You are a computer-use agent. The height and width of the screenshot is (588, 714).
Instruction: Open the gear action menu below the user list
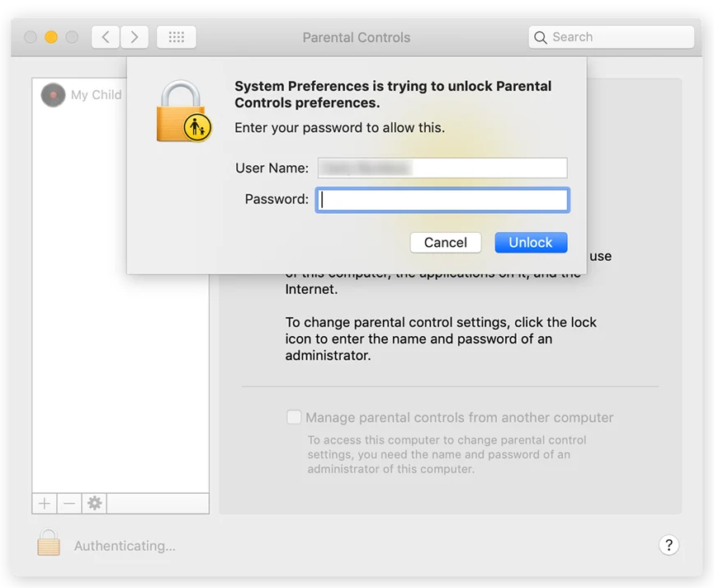(x=95, y=503)
